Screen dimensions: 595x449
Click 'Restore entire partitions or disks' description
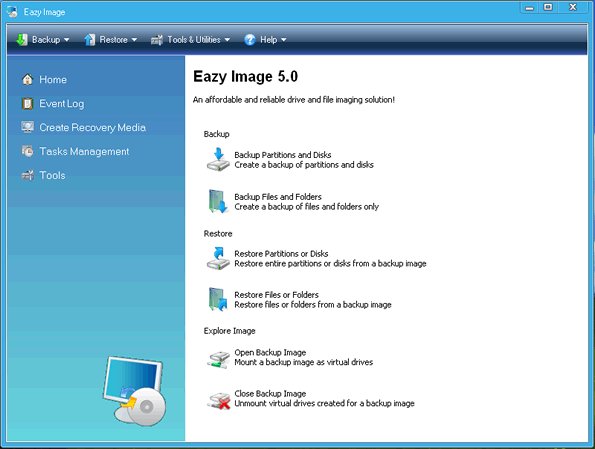click(x=330, y=263)
